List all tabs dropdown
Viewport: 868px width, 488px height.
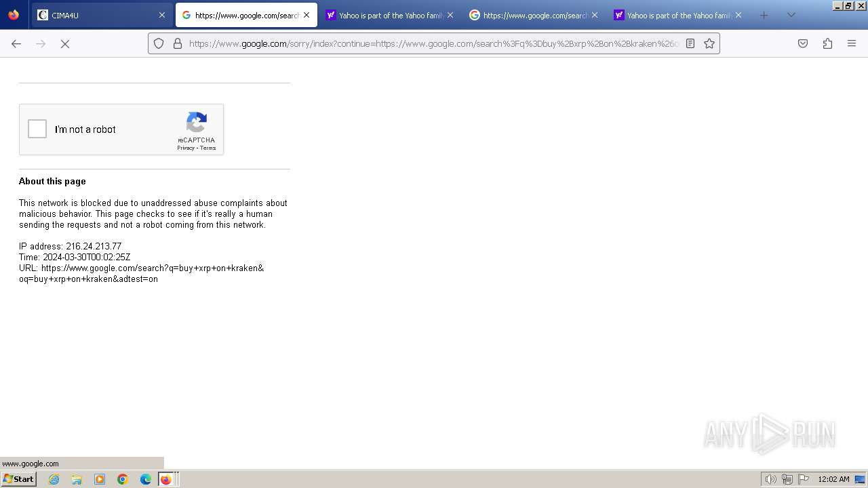pos(791,15)
